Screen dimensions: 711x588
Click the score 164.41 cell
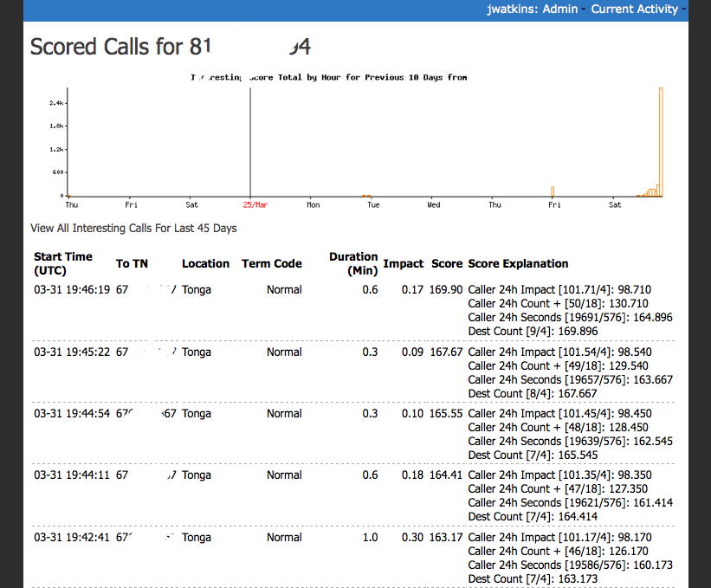(x=446, y=475)
